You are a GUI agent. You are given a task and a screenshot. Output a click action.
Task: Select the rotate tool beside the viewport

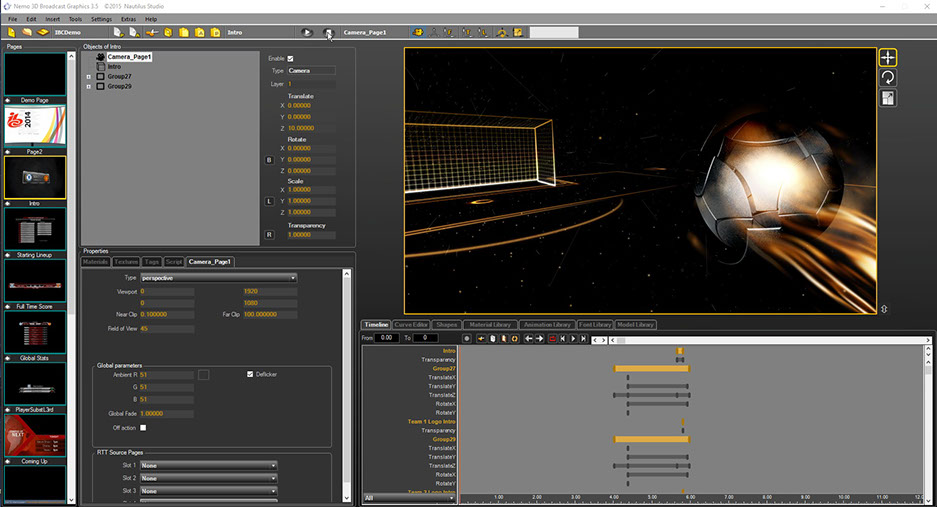[887, 77]
